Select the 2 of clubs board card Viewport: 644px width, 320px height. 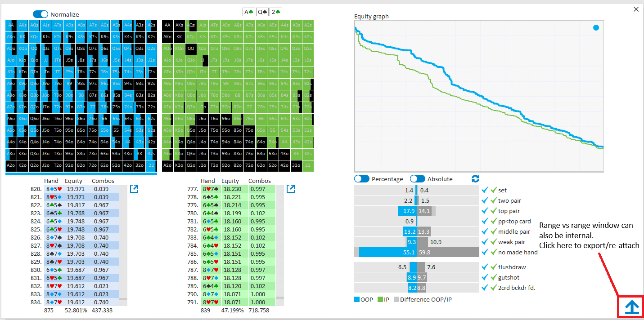[x=275, y=12]
